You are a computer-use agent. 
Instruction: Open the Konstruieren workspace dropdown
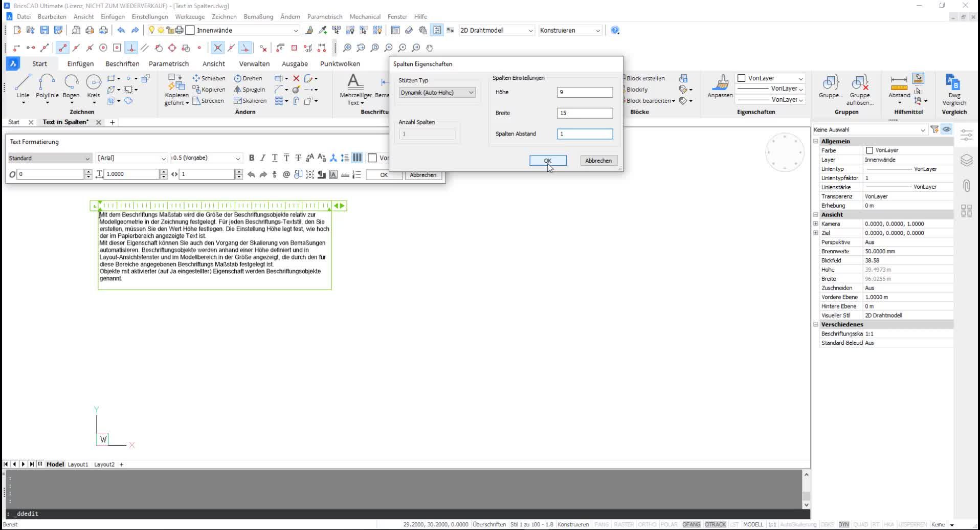(570, 31)
